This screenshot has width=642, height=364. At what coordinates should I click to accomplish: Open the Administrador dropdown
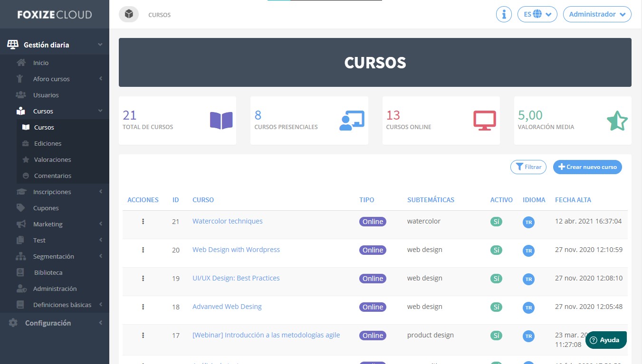click(x=597, y=14)
